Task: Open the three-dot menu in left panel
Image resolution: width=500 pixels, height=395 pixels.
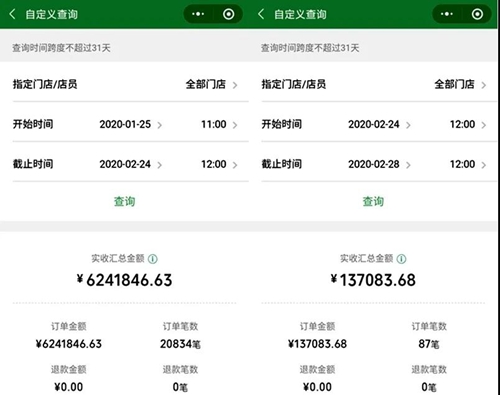Action: click(x=198, y=14)
